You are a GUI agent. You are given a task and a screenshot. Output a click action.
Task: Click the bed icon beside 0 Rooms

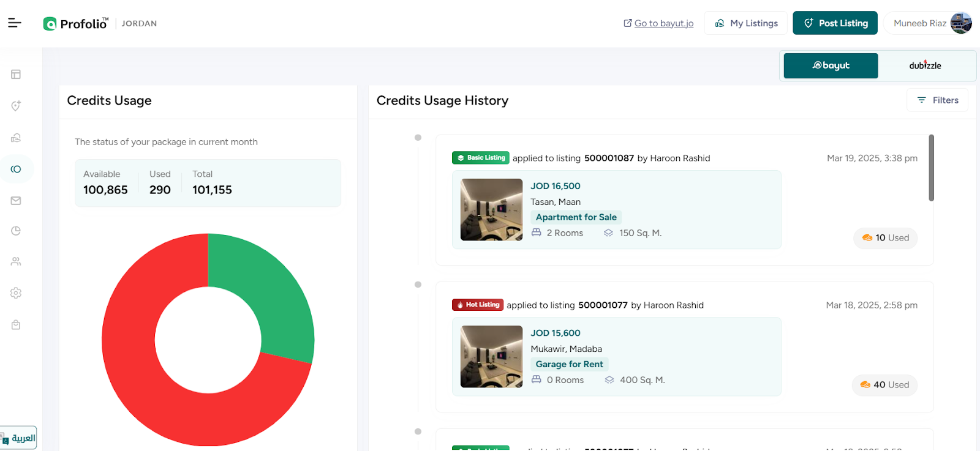(537, 379)
